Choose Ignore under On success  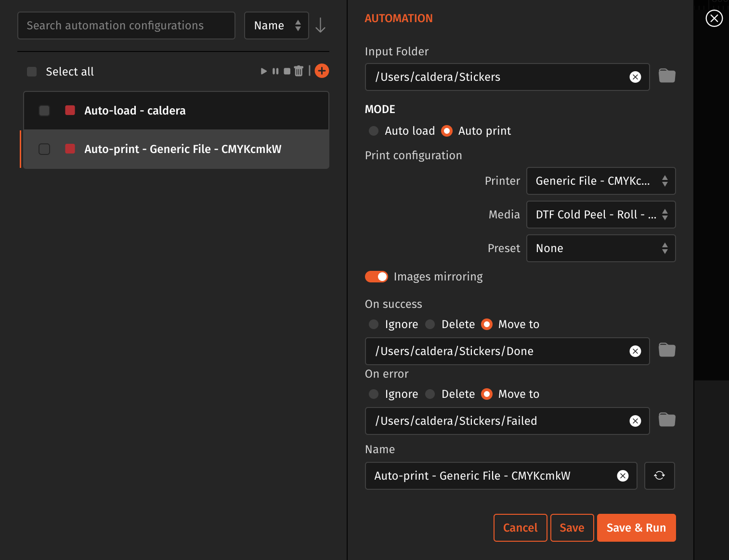pyautogui.click(x=374, y=324)
